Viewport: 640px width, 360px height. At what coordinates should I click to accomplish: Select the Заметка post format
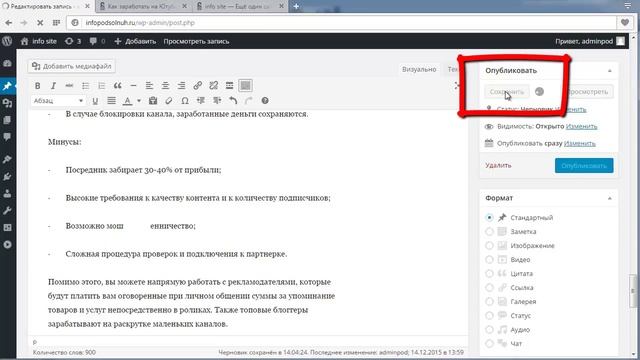tap(489, 231)
